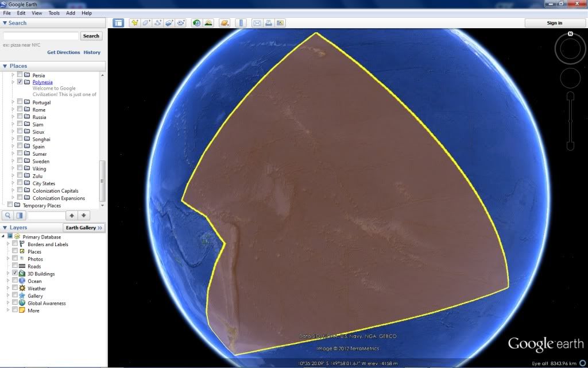Image resolution: width=588 pixels, height=368 pixels.
Task: Adjust the zoom slider on the map
Action: click(570, 121)
